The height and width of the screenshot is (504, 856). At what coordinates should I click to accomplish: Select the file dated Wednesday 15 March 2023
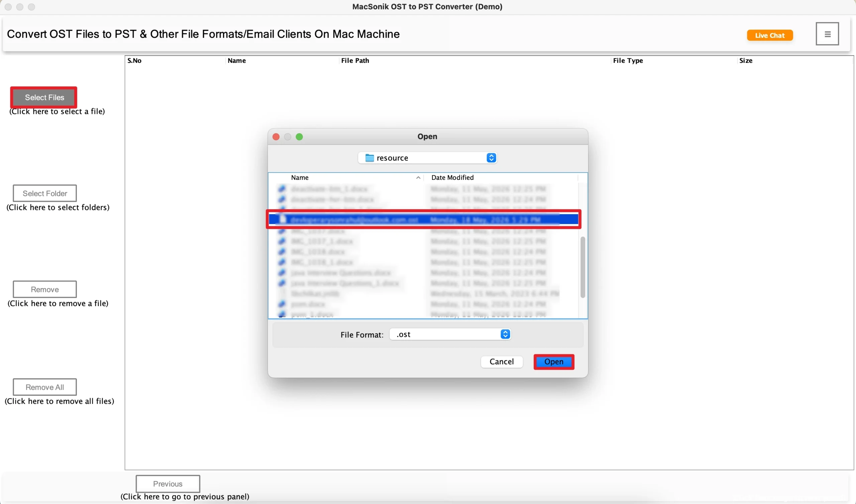click(x=423, y=293)
